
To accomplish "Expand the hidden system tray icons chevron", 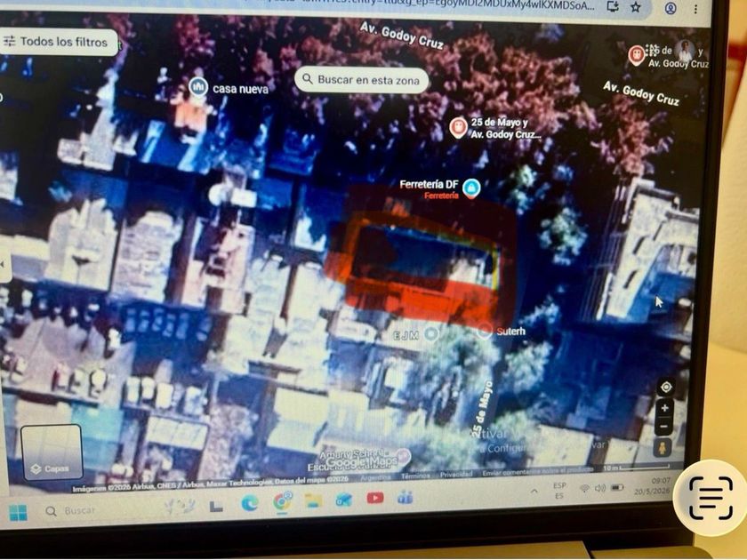I will pyautogui.click(x=534, y=491).
